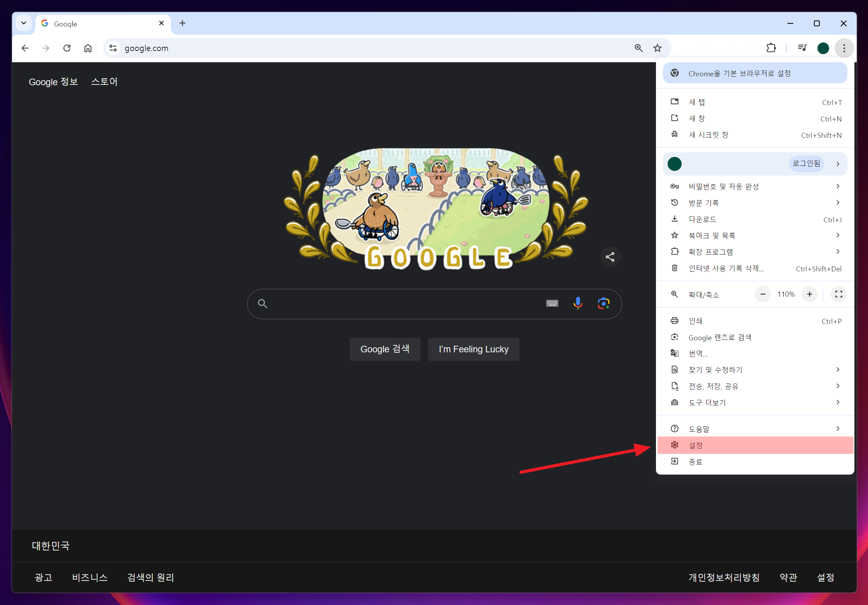The image size is (868, 605).
Task: Share the Google Doodle via share icon
Action: [x=610, y=257]
